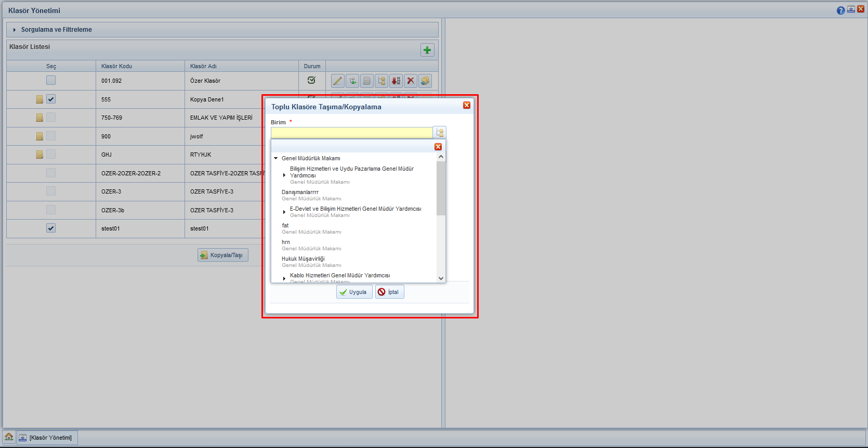The image size is (868, 448).
Task: Click the Uygula button
Action: click(x=354, y=292)
